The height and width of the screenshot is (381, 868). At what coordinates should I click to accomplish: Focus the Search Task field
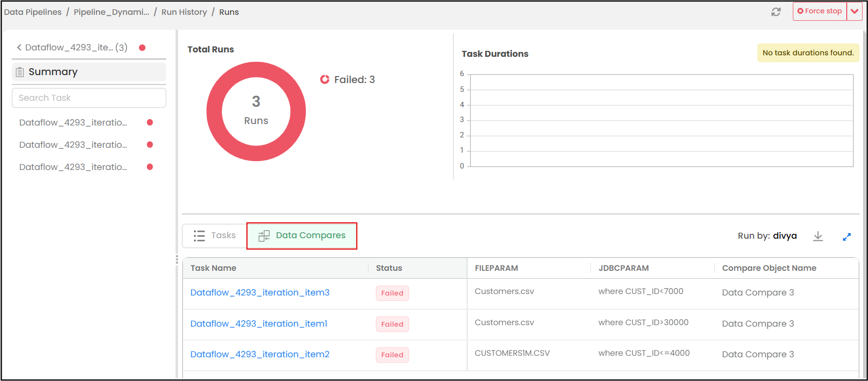tap(89, 98)
